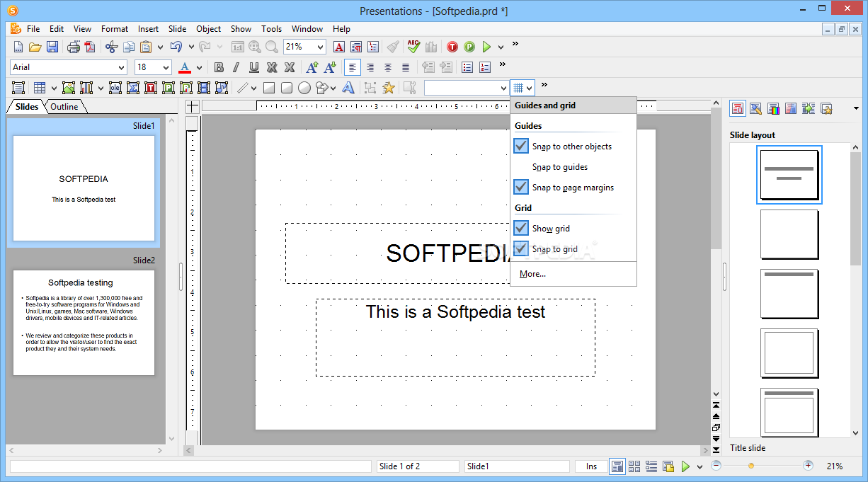Select the ellipse drawing tool
This screenshot has height=482, width=868.
[x=304, y=88]
